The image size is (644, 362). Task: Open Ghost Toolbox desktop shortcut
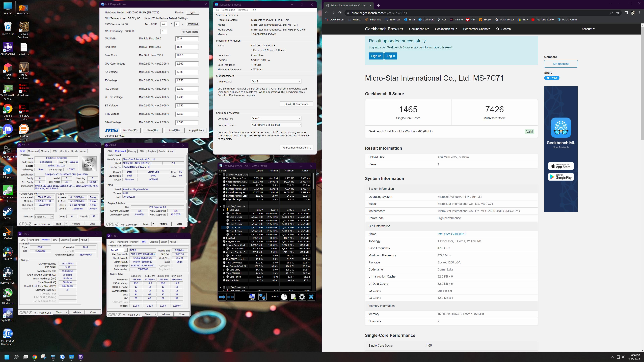tap(8, 71)
